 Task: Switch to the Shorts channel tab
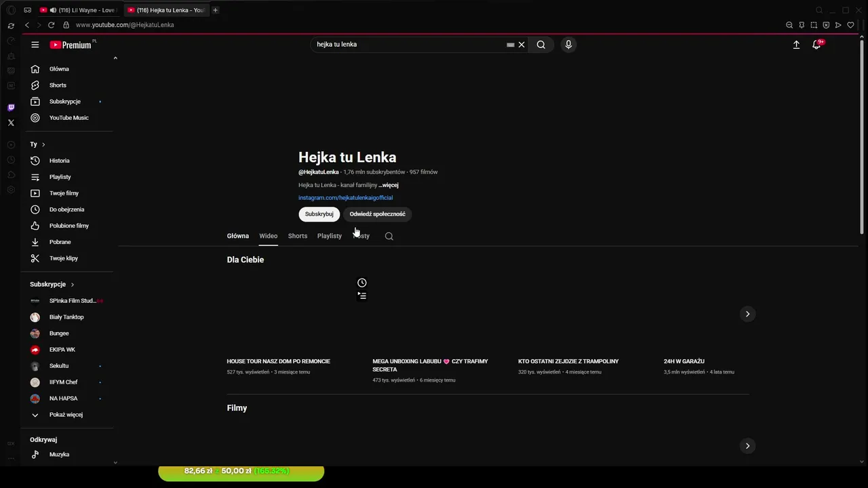click(298, 236)
